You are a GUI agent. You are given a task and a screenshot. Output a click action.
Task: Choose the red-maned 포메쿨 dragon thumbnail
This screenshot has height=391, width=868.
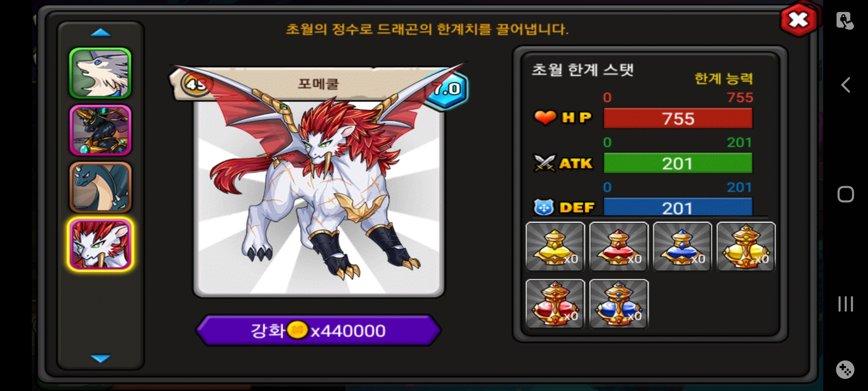100,244
